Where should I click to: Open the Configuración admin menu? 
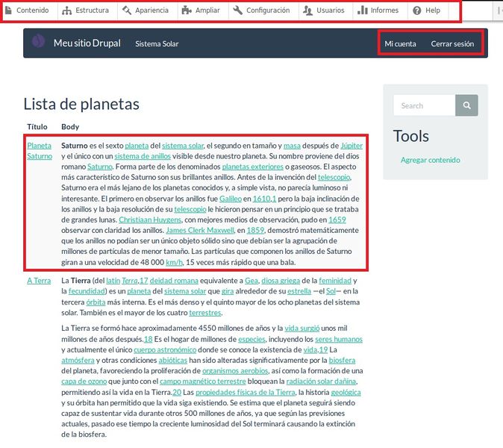point(261,10)
